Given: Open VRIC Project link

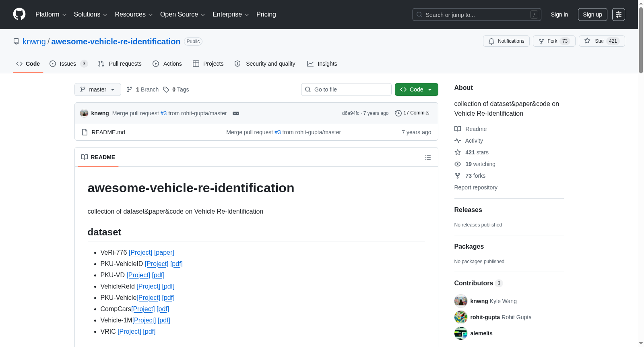Looking at the screenshot, I should [x=129, y=331].
